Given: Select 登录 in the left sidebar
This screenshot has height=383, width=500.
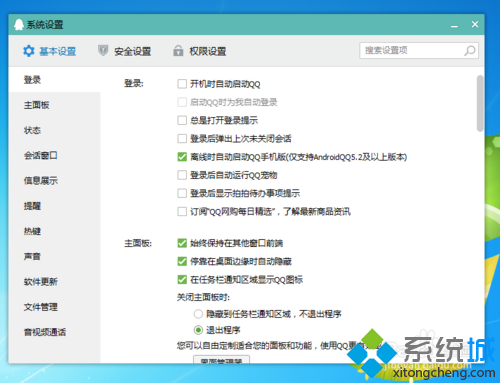Looking at the screenshot, I should click(55, 80).
